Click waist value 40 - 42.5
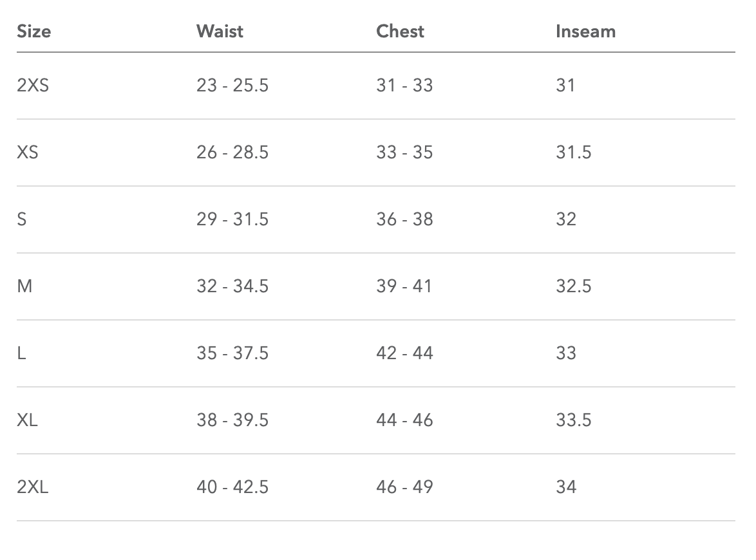 232,487
